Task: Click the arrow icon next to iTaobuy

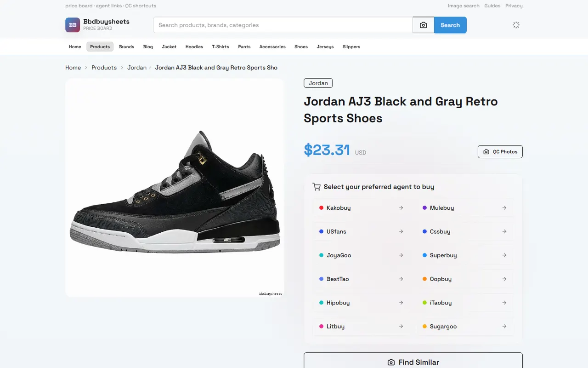Action: tap(504, 303)
